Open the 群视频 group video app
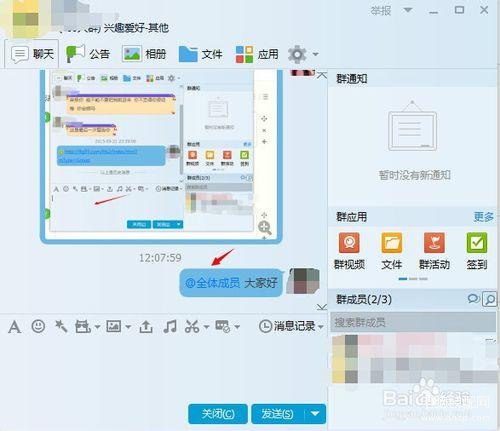Screen dimensions: 500x431 [x=349, y=251]
